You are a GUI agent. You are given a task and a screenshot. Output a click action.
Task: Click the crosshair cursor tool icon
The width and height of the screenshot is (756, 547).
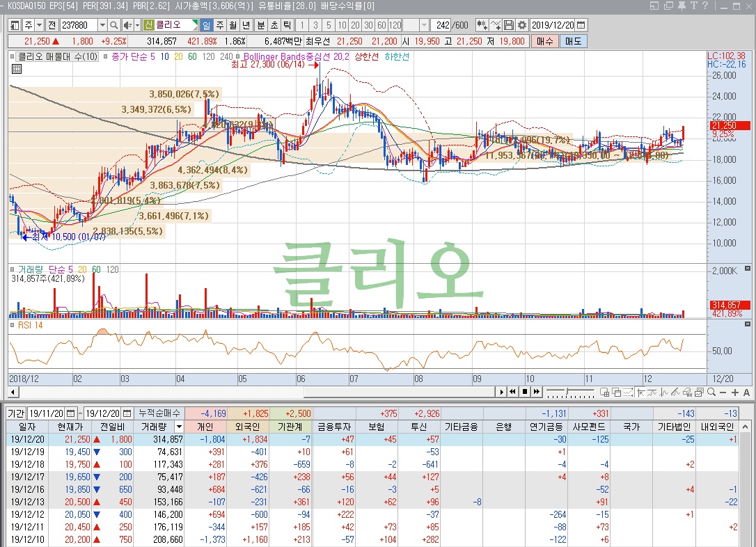pos(640,393)
